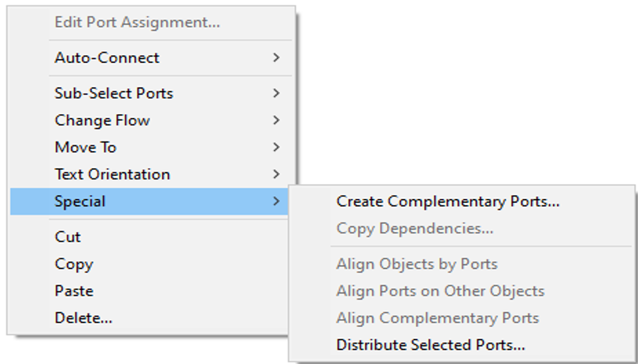
Task: Open the Change Flow submenu
Action: [151, 120]
